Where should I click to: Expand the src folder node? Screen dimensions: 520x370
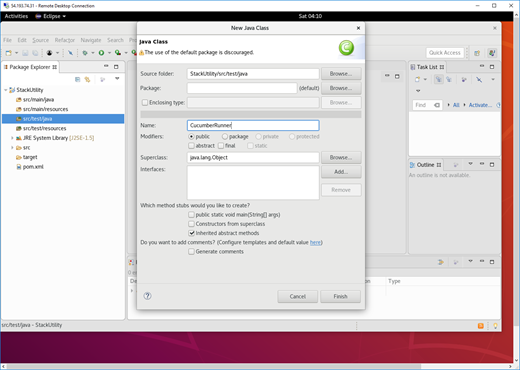coord(12,147)
